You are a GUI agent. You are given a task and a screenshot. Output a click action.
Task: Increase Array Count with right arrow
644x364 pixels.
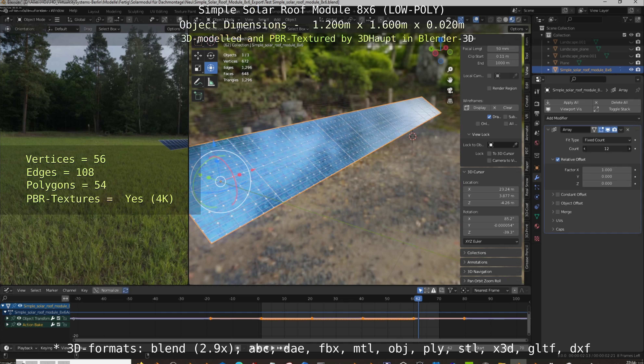(629, 149)
